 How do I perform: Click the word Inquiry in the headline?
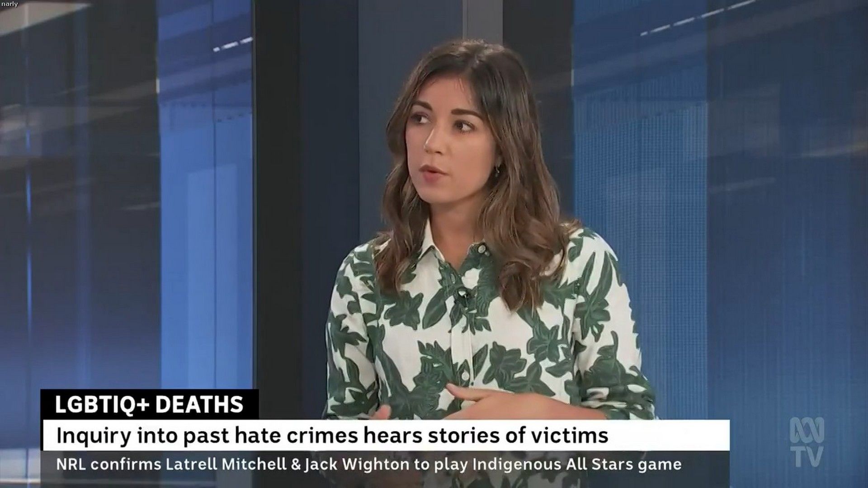94,436
